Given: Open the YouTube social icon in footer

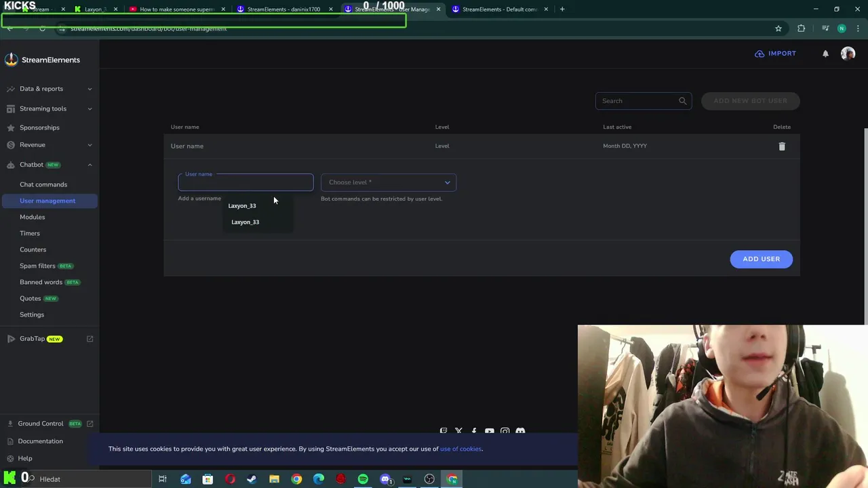Looking at the screenshot, I should click(490, 431).
